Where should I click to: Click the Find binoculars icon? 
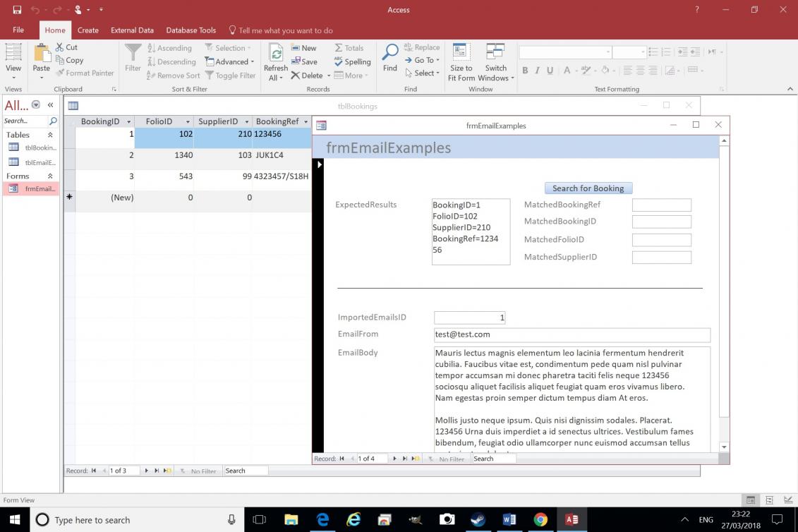[389, 53]
